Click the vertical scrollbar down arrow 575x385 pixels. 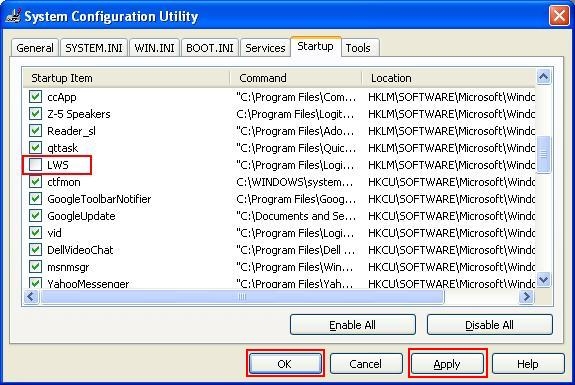coord(543,280)
